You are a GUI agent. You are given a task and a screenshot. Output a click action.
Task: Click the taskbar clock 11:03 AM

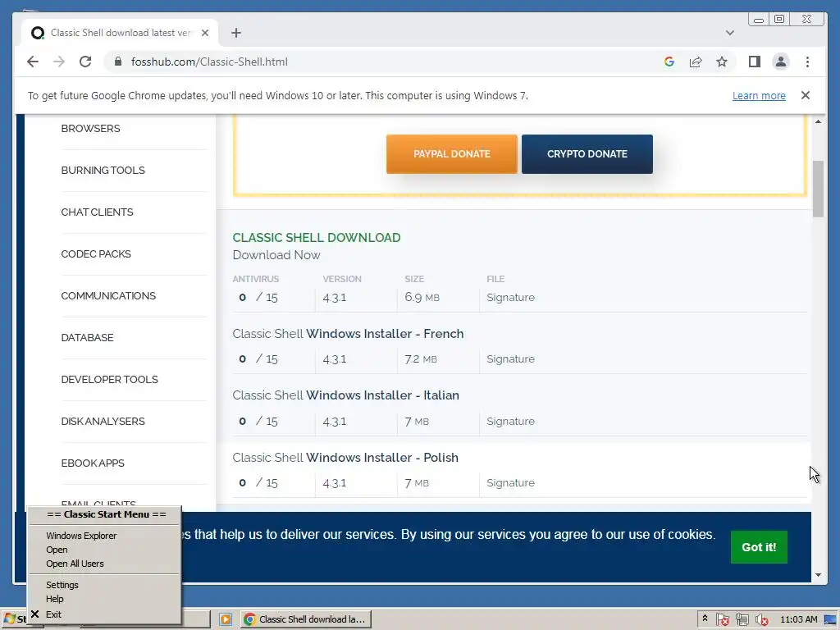coord(799,619)
